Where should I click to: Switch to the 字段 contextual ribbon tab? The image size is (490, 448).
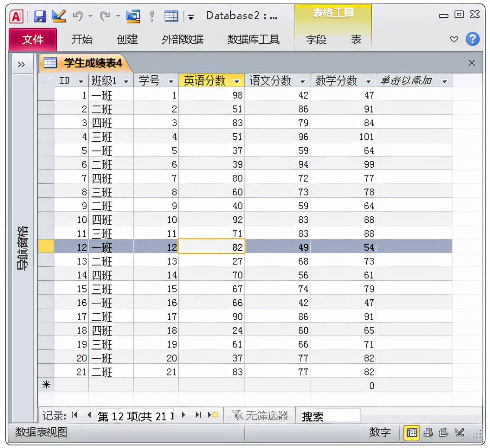point(316,39)
